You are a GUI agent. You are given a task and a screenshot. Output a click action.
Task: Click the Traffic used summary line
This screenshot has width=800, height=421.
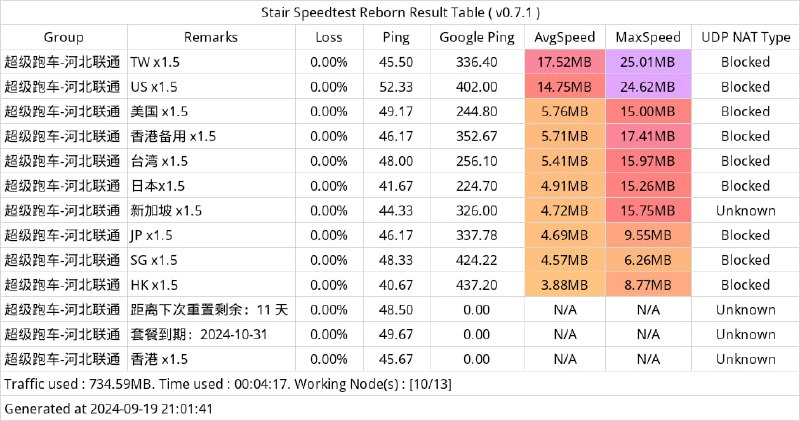point(228,384)
